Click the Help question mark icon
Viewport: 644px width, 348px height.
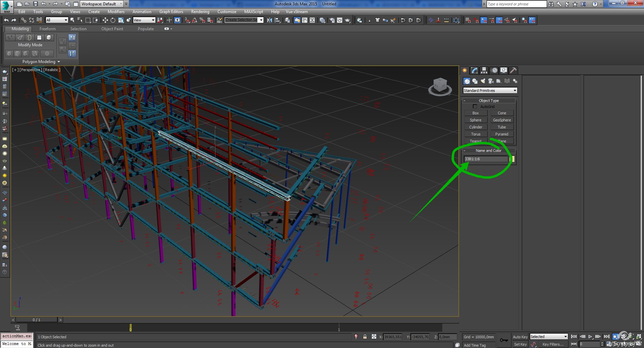click(x=595, y=4)
